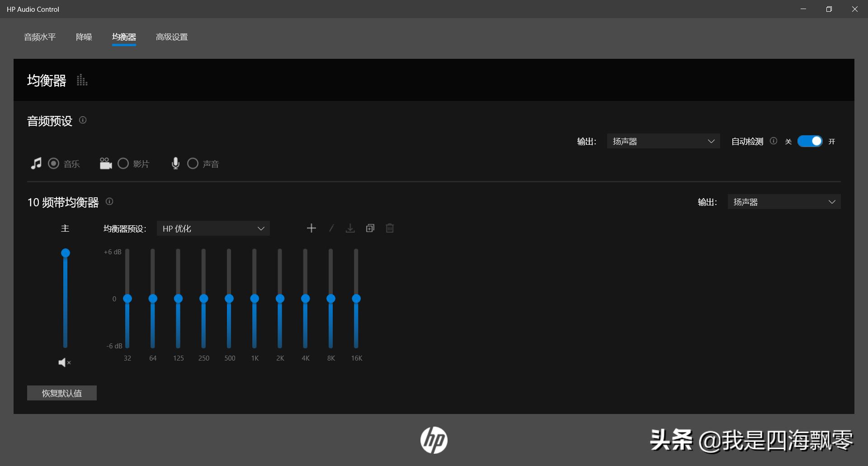Mute the master volume speaker icon
Viewport: 868px width, 466px height.
pyautogui.click(x=65, y=362)
